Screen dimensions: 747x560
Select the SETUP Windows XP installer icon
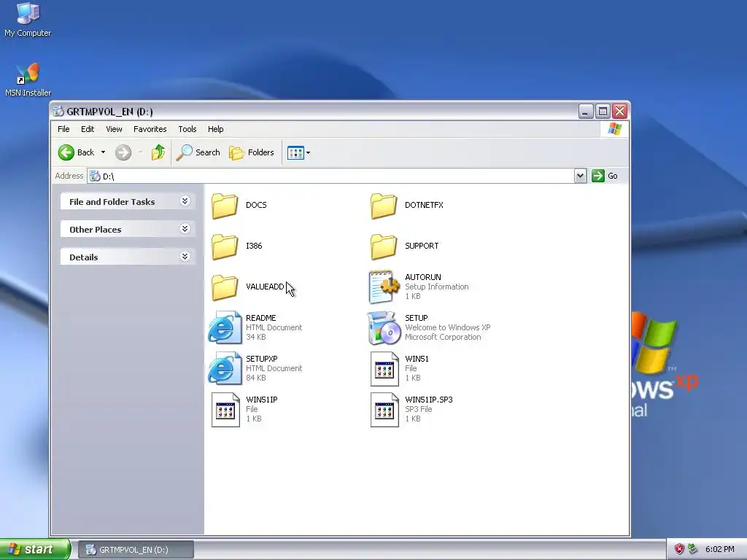(x=384, y=327)
